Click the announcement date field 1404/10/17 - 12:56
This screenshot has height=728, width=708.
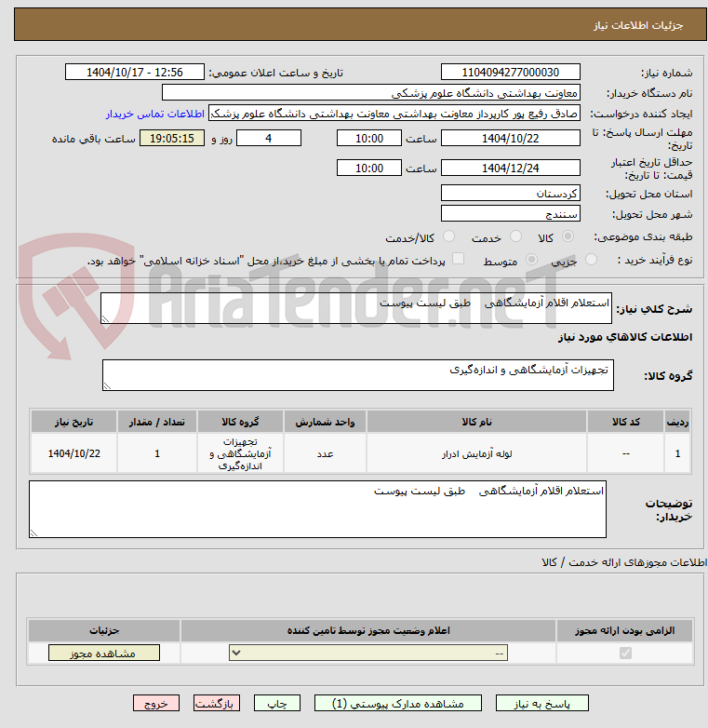pyautogui.click(x=135, y=73)
